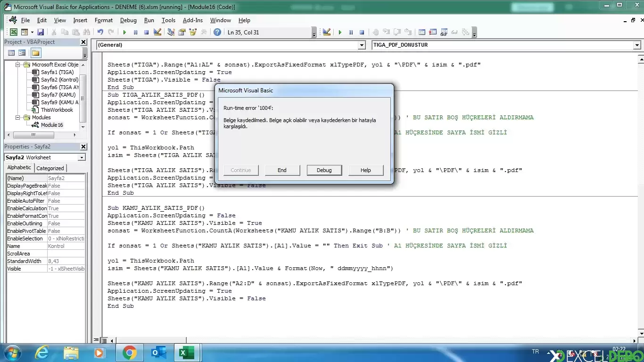
Task: Collapse the Modules folder node
Action: point(18,117)
